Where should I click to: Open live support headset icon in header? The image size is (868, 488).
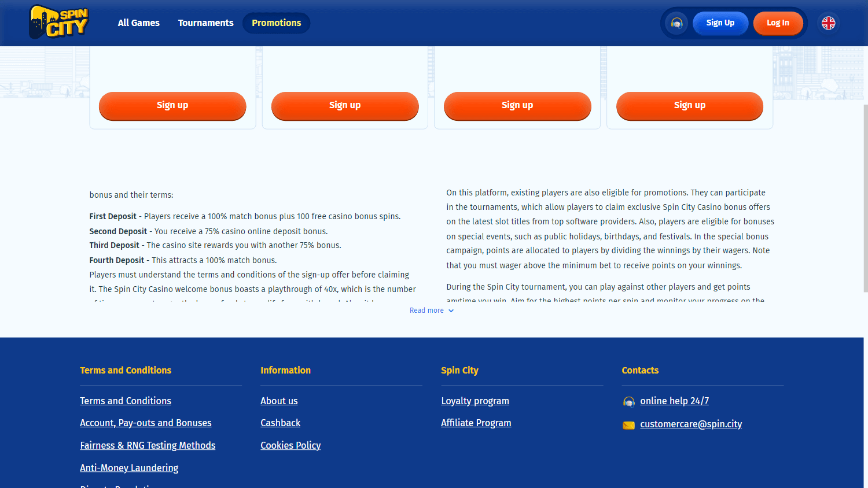(x=676, y=23)
